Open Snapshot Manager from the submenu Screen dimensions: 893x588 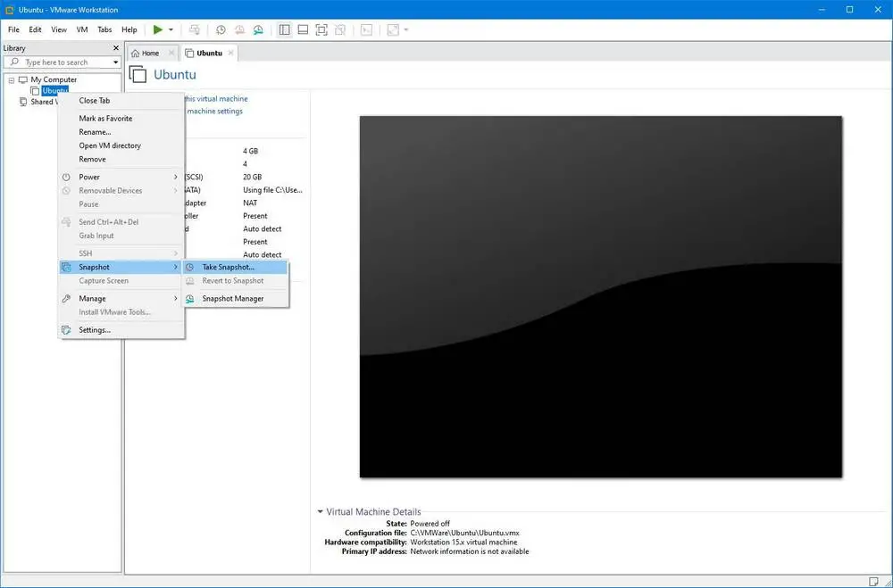point(235,298)
